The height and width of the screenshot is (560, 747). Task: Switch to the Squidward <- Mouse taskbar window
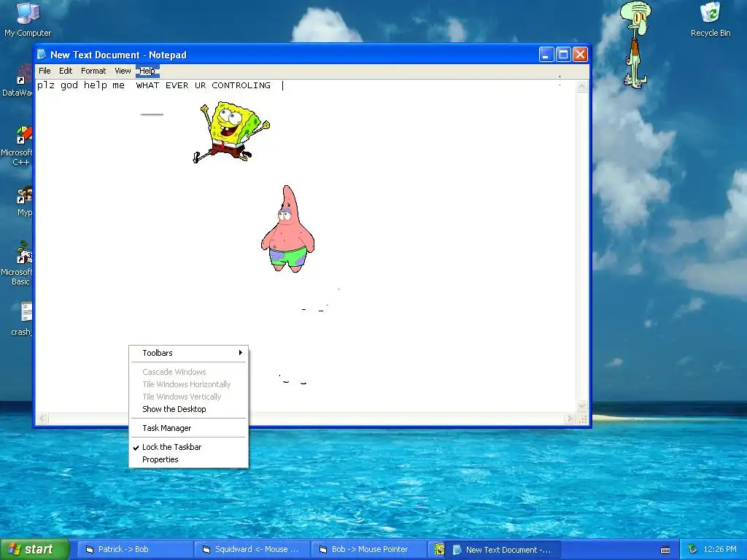[x=252, y=550]
